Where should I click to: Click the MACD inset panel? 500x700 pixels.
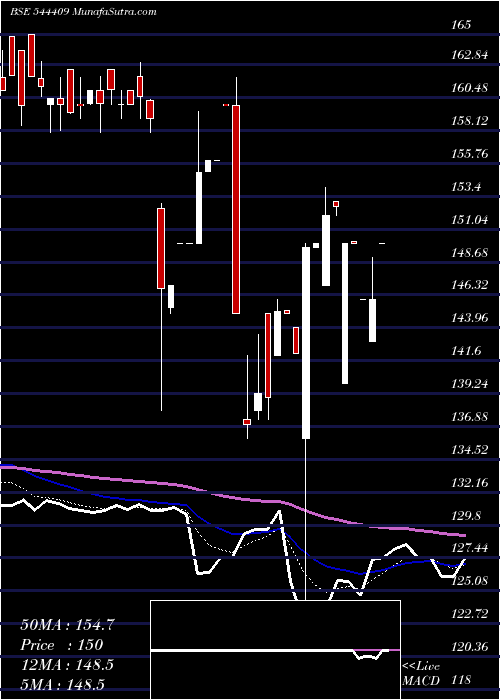click(276, 650)
